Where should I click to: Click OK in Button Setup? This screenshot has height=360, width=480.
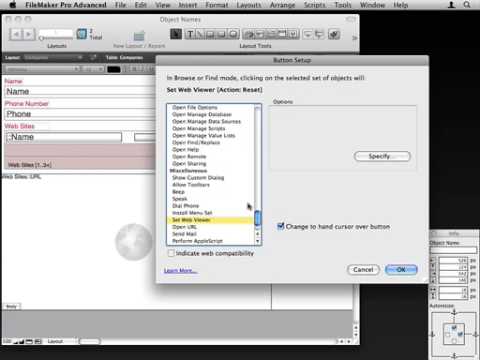[401, 269]
